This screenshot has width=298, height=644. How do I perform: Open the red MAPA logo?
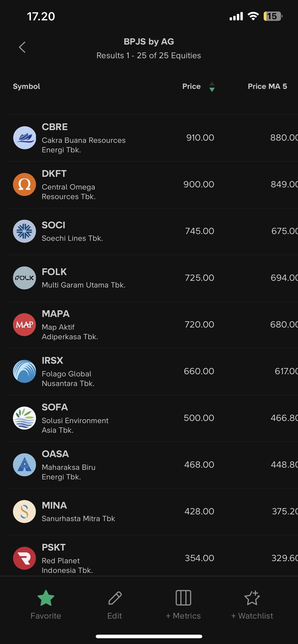24,324
